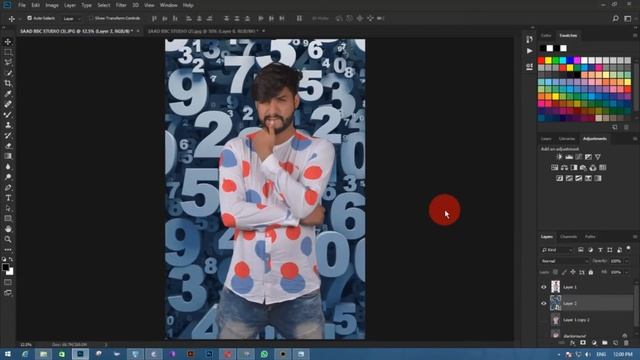The height and width of the screenshot is (360, 640).
Task: Select the Crop tool
Action: pyautogui.click(x=8, y=83)
